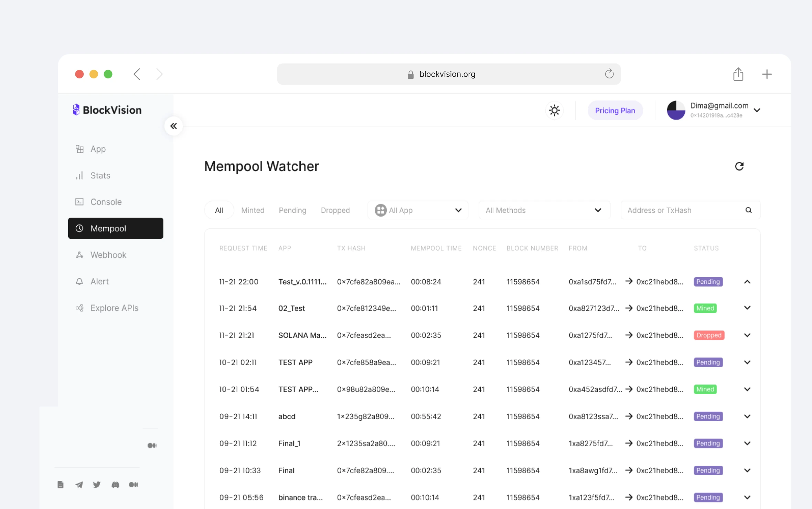The height and width of the screenshot is (509, 812).
Task: Collapse the sidebar with double-chevron button
Action: [x=173, y=126]
